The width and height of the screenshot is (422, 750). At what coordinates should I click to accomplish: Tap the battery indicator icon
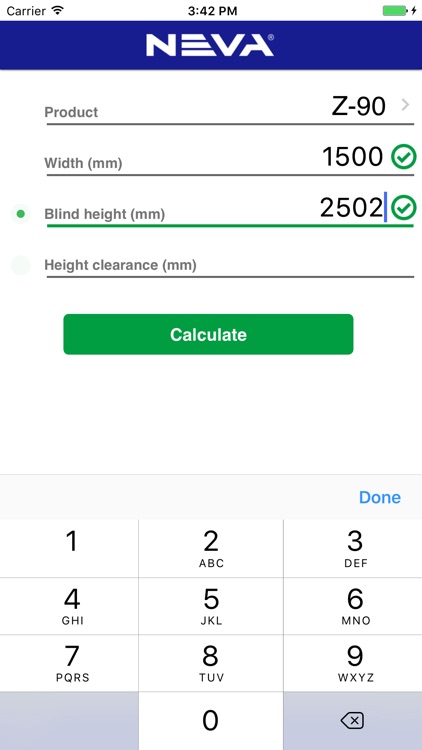(x=400, y=11)
